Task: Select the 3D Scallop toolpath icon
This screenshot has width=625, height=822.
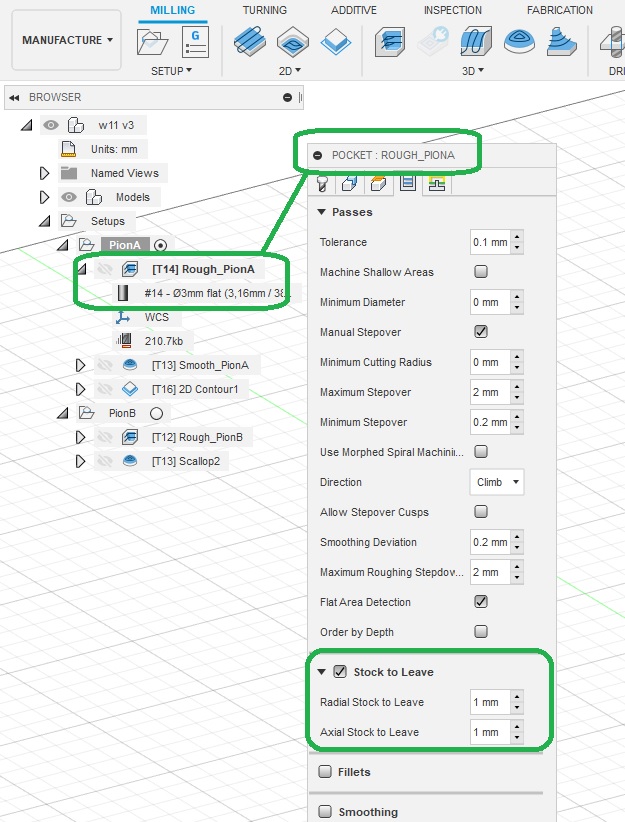Action: (519, 42)
